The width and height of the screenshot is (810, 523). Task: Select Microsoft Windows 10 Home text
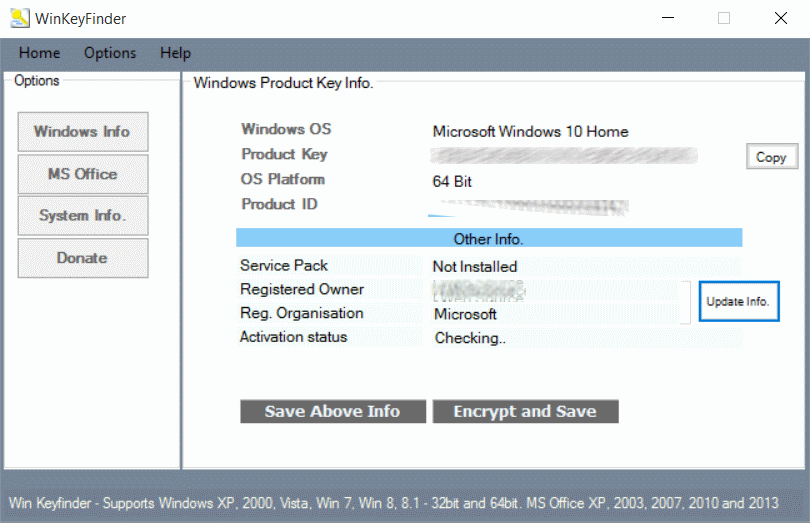(531, 132)
